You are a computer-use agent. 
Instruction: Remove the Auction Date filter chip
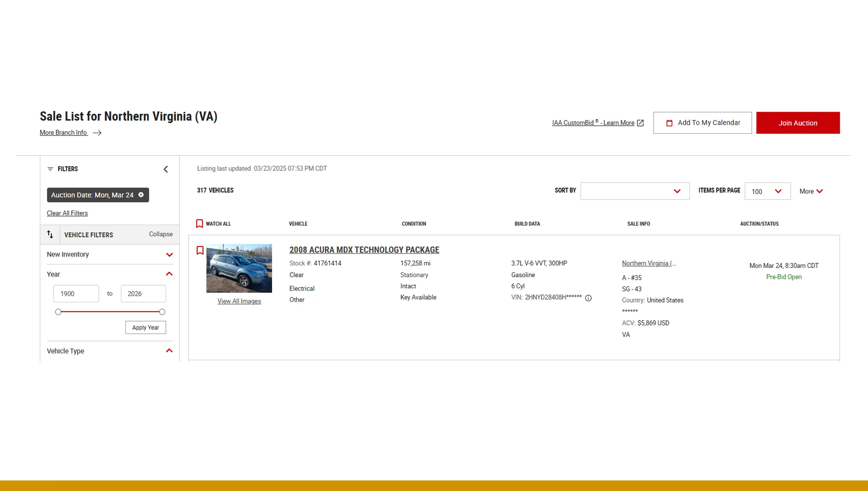(x=141, y=195)
